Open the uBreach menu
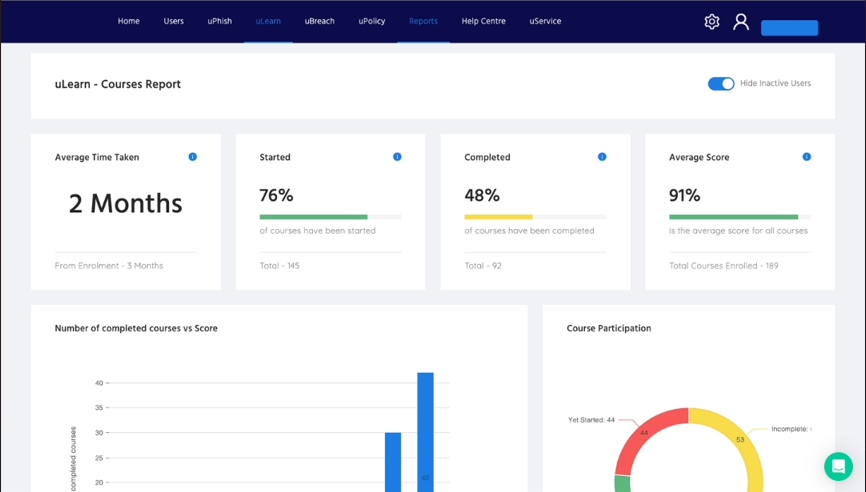Image resolution: width=866 pixels, height=492 pixels. [x=320, y=21]
